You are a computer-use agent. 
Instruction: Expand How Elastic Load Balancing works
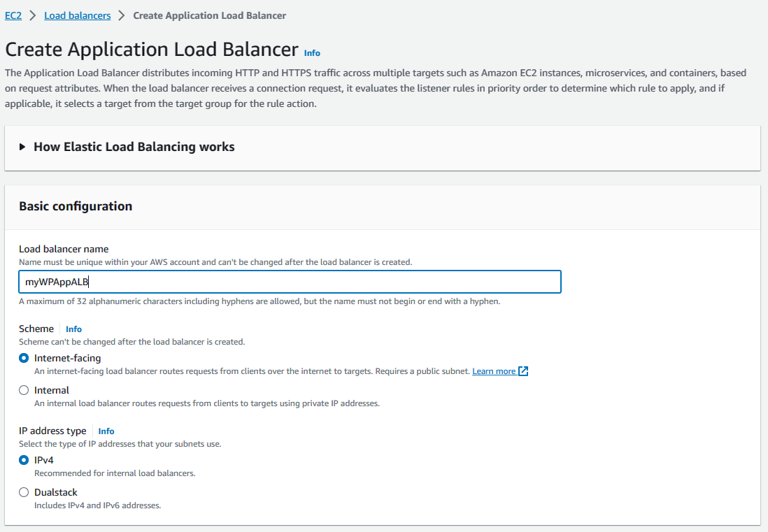pyautogui.click(x=22, y=147)
